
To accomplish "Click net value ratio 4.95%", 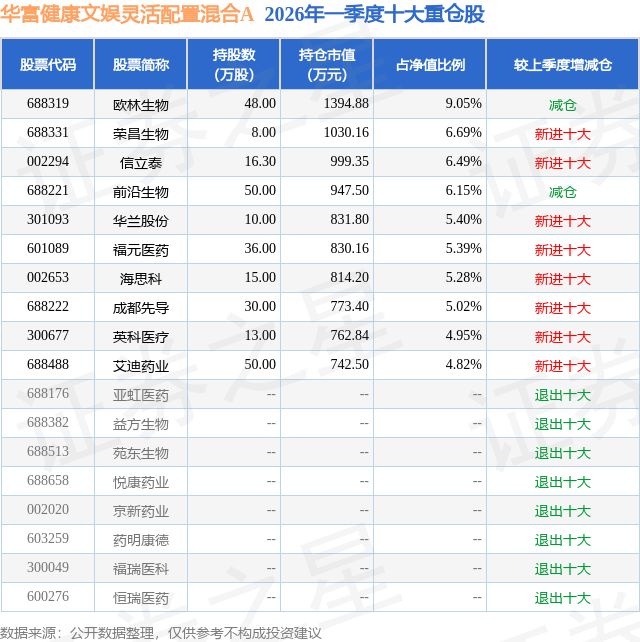I will [x=464, y=336].
